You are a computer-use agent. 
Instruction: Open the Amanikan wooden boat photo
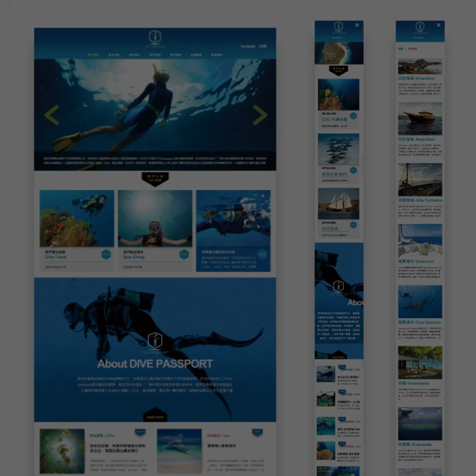(x=420, y=119)
